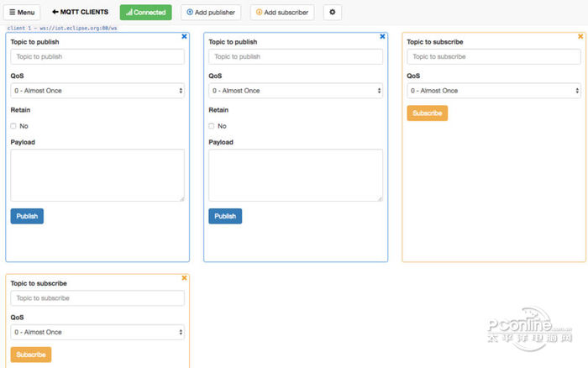Open QoS dropdown in bottom-left subscriber
The width and height of the screenshot is (588, 368).
97,332
